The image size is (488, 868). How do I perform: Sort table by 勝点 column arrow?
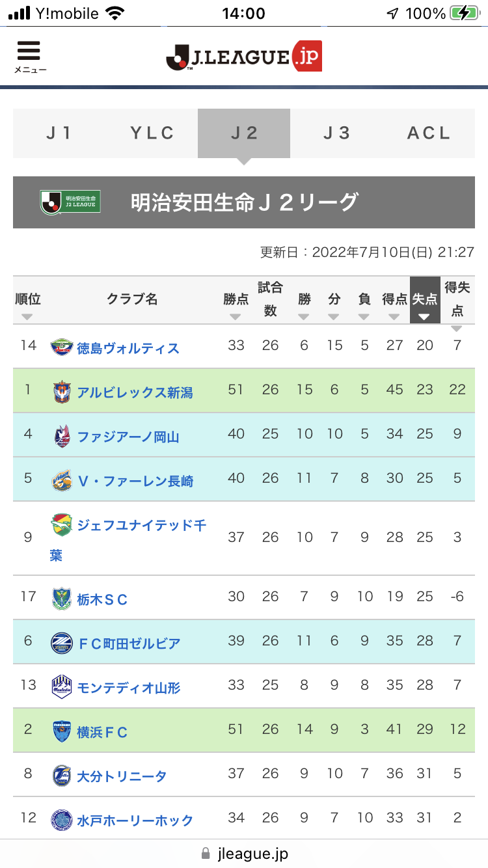(x=236, y=316)
